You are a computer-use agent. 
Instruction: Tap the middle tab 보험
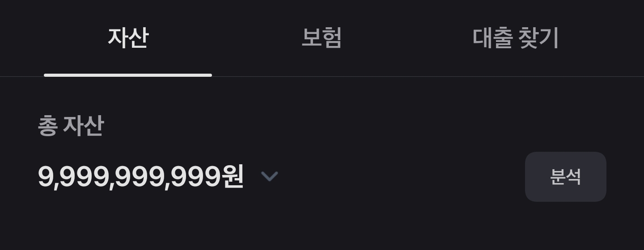click(322, 38)
